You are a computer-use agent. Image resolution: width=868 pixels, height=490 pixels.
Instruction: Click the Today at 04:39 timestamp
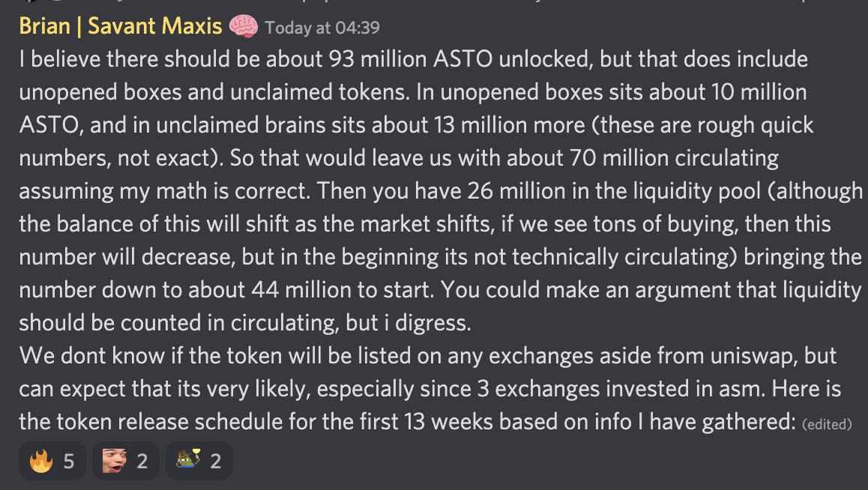[322, 28]
